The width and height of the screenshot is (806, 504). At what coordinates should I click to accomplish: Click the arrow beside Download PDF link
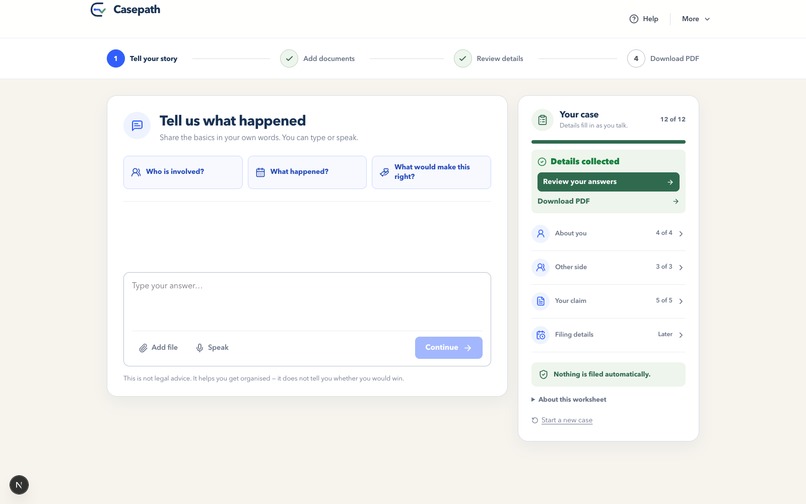[675, 202]
